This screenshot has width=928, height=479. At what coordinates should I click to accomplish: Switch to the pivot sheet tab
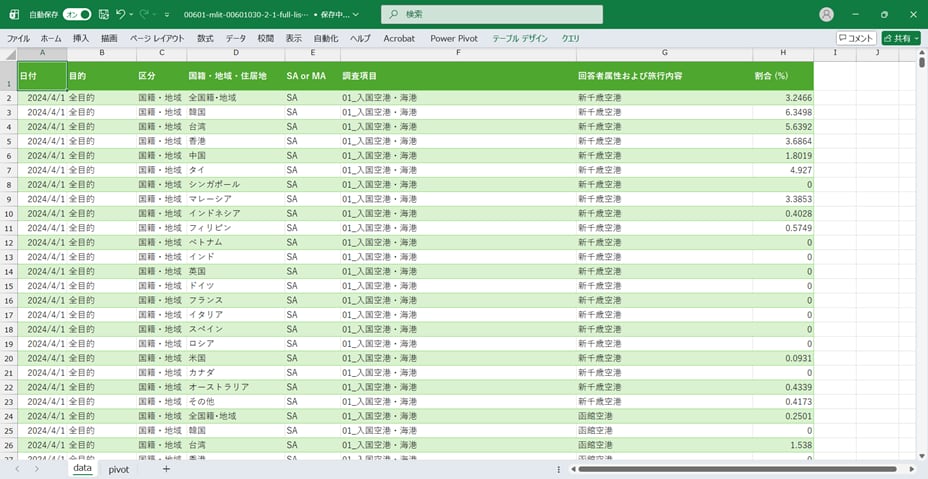tap(119, 468)
